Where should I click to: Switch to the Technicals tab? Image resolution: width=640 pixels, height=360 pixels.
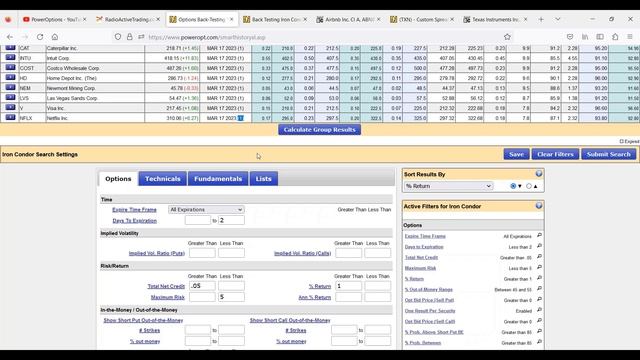[162, 179]
